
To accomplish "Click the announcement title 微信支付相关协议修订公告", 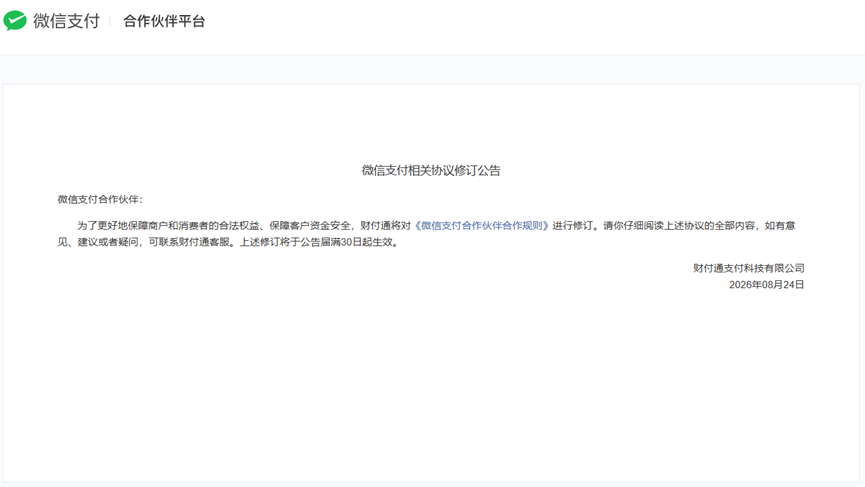I will click(x=431, y=170).
